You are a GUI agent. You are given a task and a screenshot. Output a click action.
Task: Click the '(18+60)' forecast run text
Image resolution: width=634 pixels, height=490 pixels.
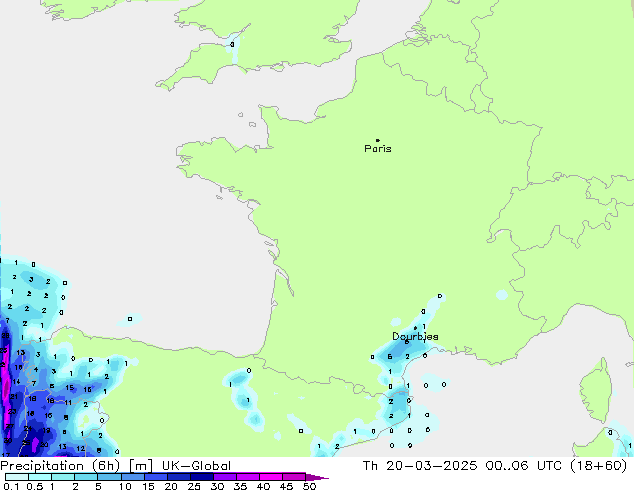click(598, 466)
